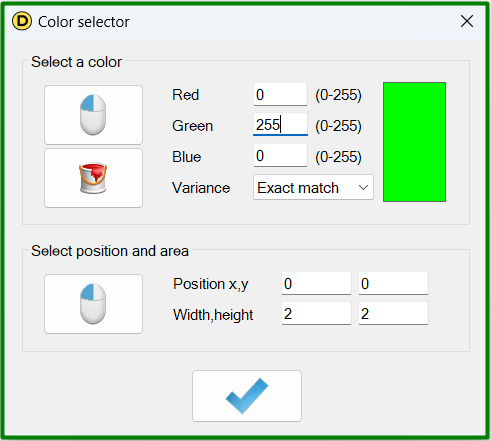This screenshot has height=441, width=491.
Task: Focus the Red value input field
Action: (x=280, y=95)
